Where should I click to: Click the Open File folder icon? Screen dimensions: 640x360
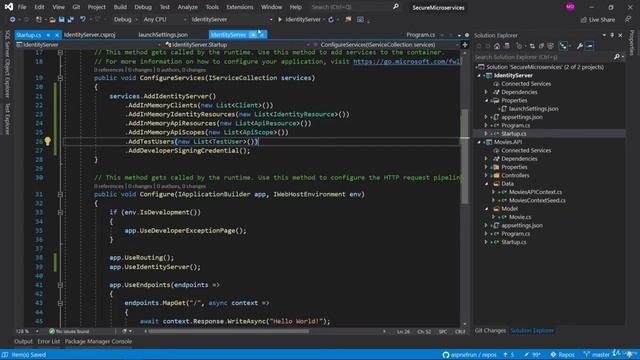(x=52, y=19)
